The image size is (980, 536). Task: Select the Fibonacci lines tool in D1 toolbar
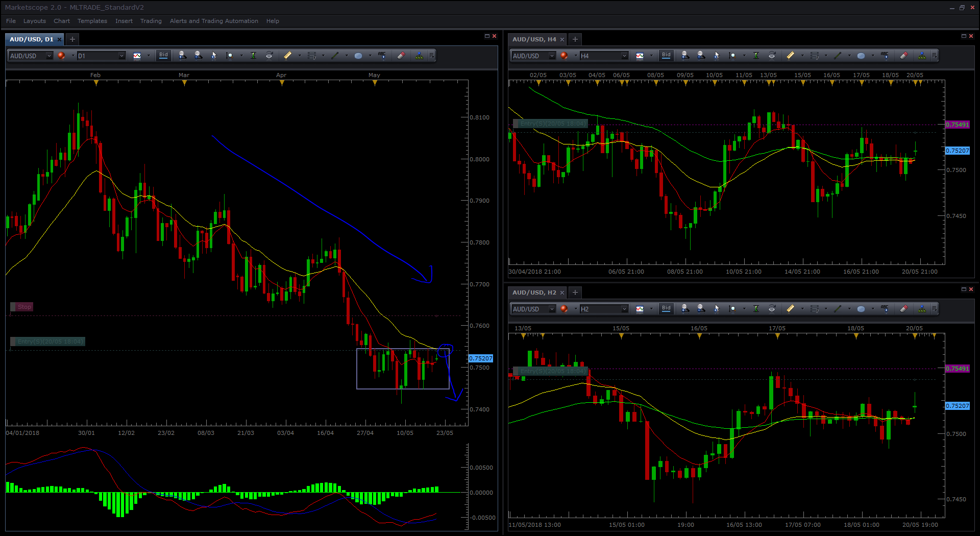311,56
